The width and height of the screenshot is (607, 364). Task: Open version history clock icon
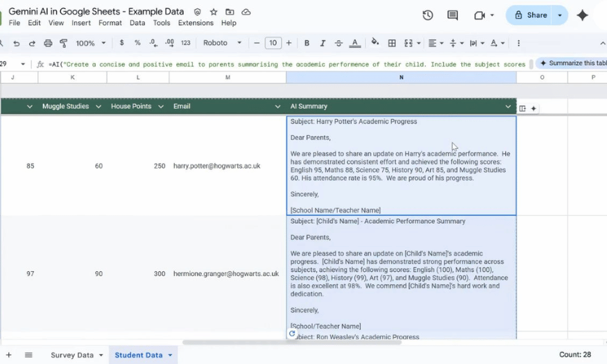coord(428,15)
